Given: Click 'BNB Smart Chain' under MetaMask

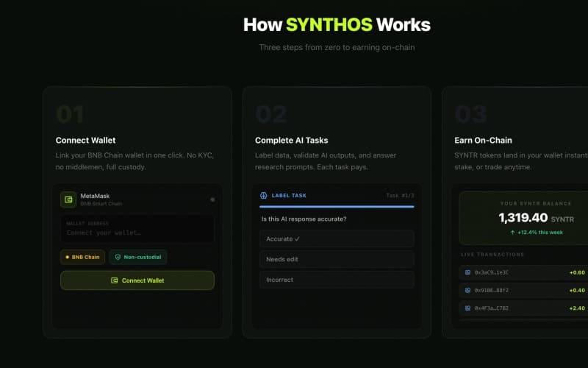Looking at the screenshot, I should click(x=101, y=204).
